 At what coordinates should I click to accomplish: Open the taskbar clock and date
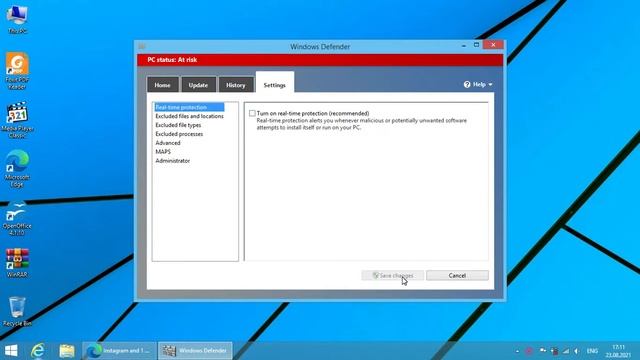[618, 351]
